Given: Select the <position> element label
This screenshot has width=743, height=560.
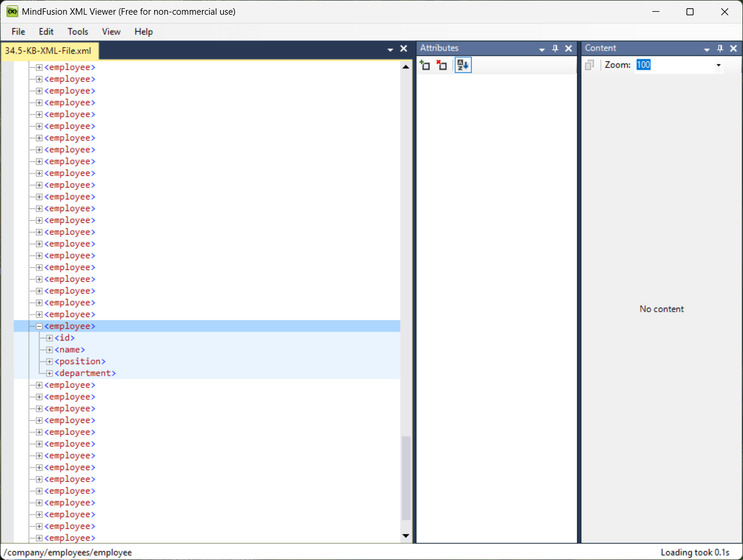Looking at the screenshot, I should (80, 361).
